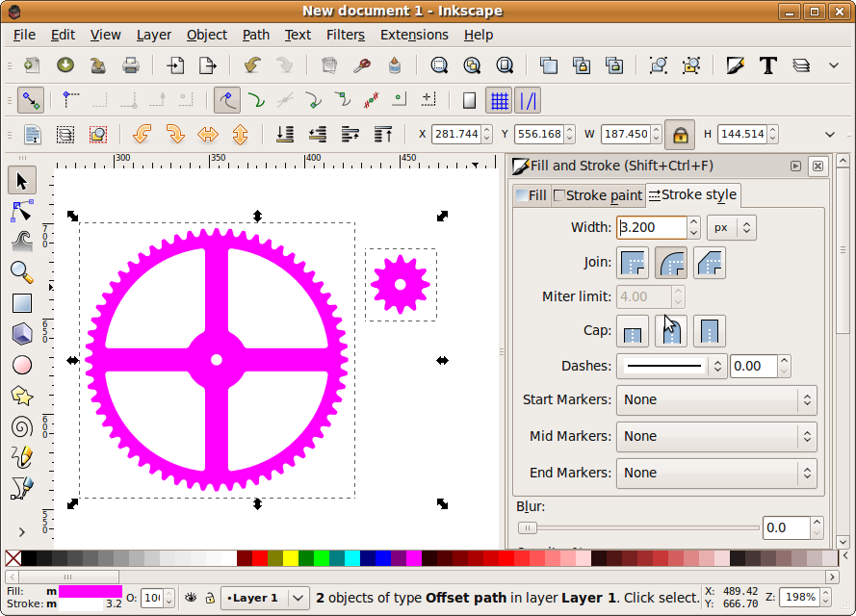This screenshot has width=856, height=616.
Task: Flip selection vertically
Action: [x=241, y=134]
